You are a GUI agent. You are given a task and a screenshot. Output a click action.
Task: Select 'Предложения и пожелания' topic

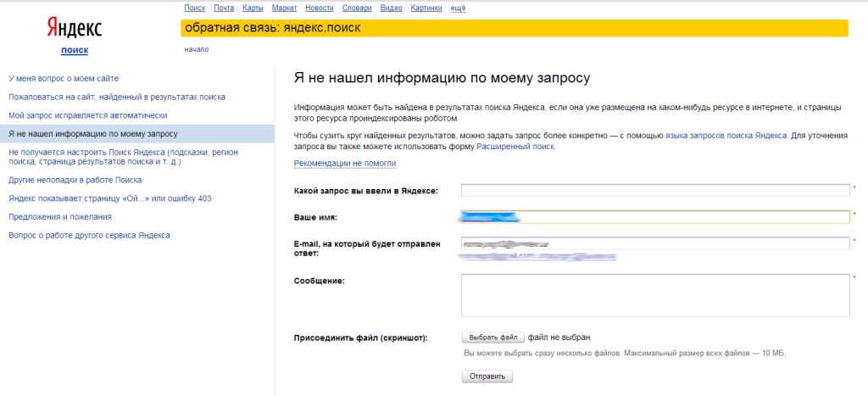coord(60,216)
